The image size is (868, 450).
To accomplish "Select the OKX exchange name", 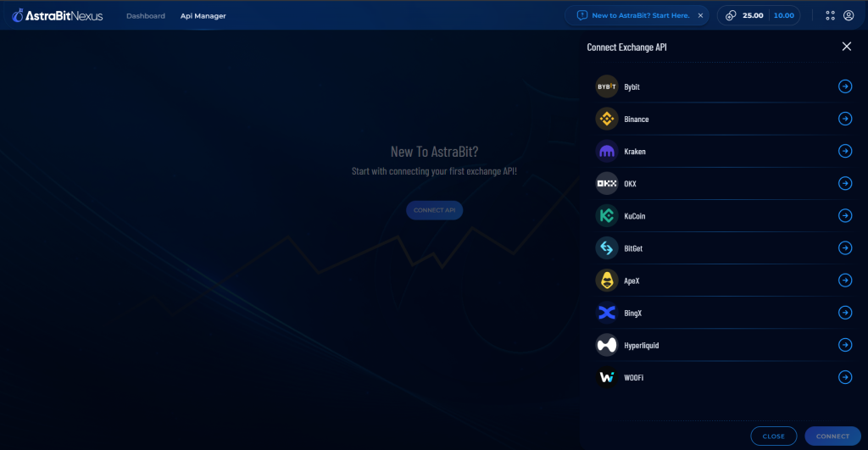I will pos(630,184).
